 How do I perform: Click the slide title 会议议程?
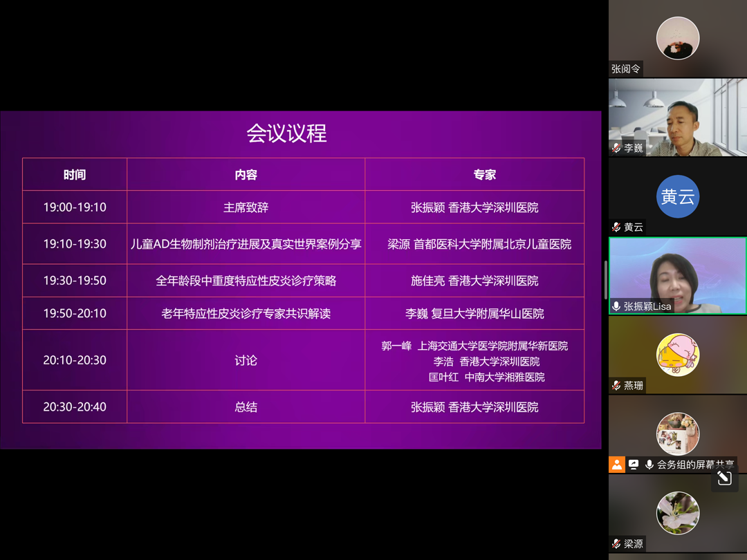pos(286,133)
